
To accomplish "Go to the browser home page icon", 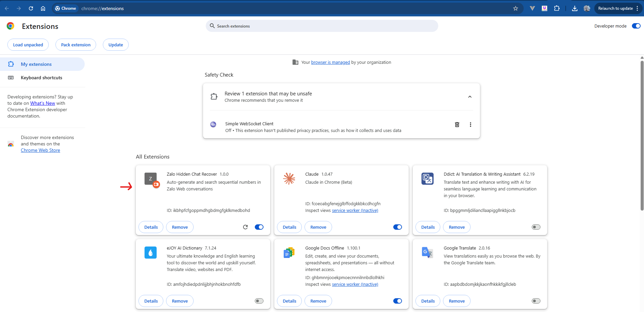I will pyautogui.click(x=43, y=8).
